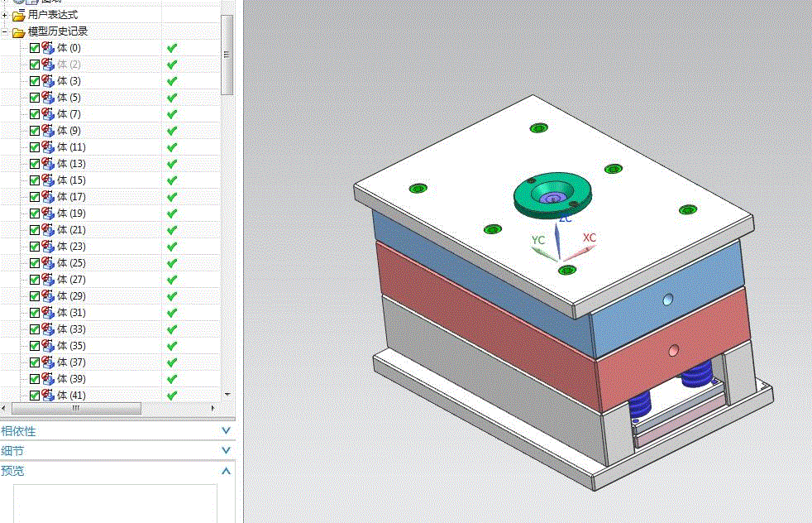The width and height of the screenshot is (812, 523).
Task: Click the green status checkmark for 体 (25)
Action: tap(172, 263)
